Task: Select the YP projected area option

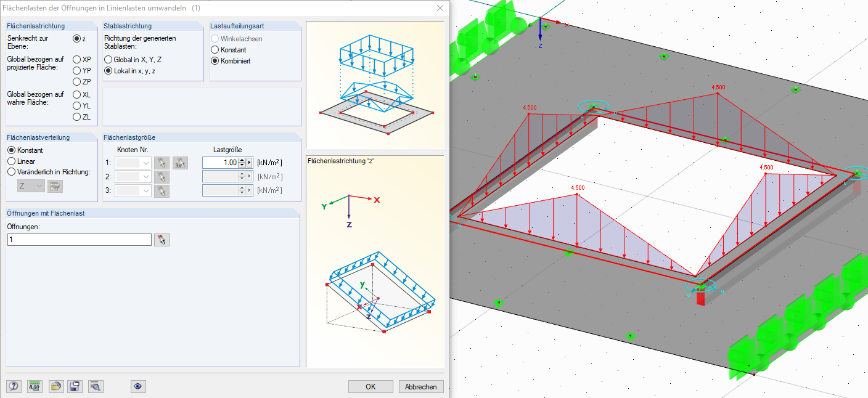Action: (77, 71)
